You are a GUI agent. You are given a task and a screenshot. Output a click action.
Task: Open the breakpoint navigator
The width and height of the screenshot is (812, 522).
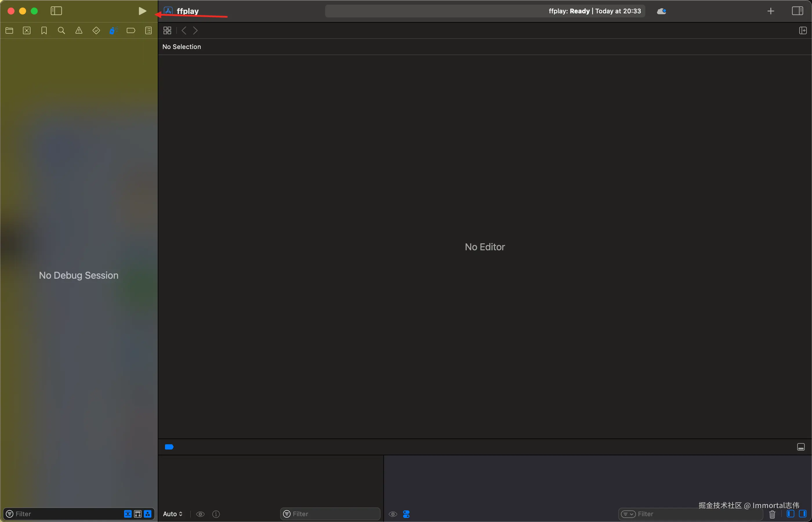click(131, 31)
